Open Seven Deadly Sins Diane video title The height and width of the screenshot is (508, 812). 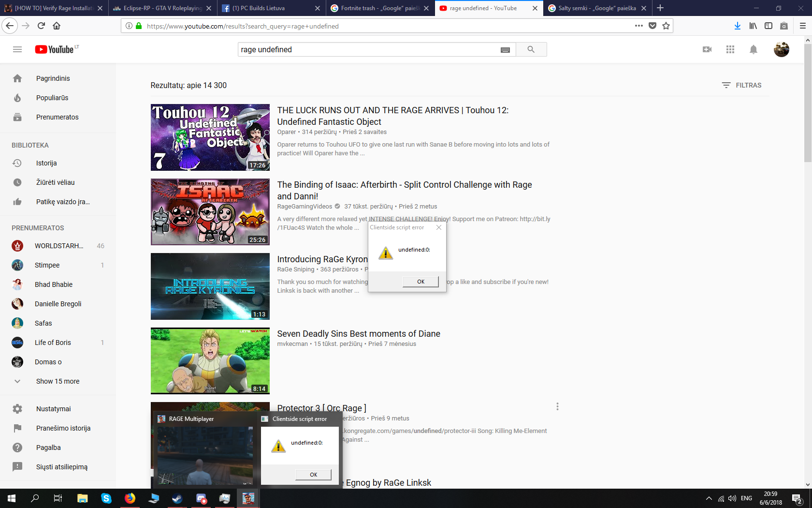coord(359,334)
